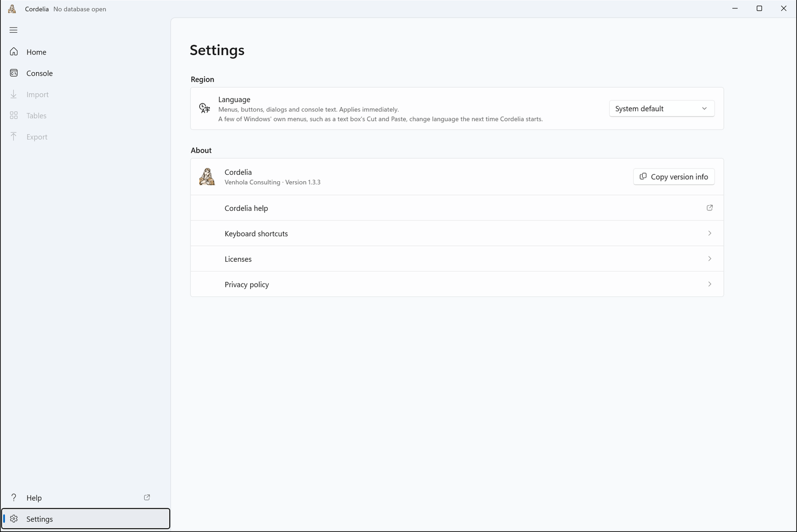
Task: Open the Privacy policy row
Action: coord(457,284)
